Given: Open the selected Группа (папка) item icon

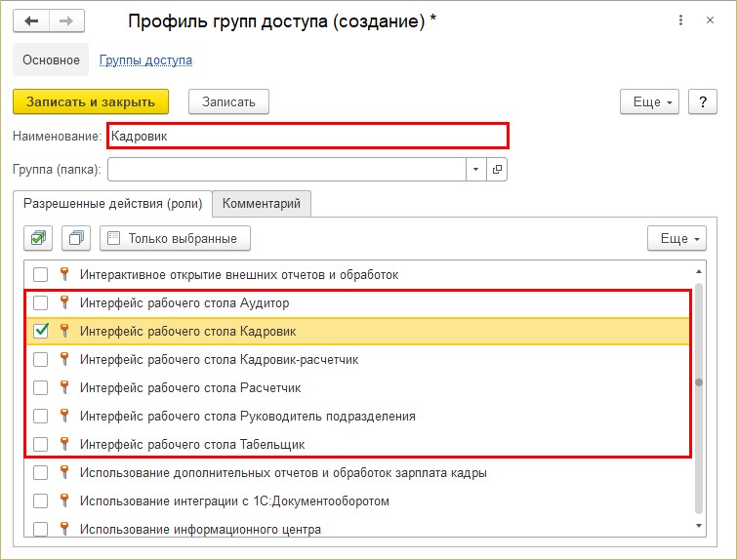Looking at the screenshot, I should point(497,169).
